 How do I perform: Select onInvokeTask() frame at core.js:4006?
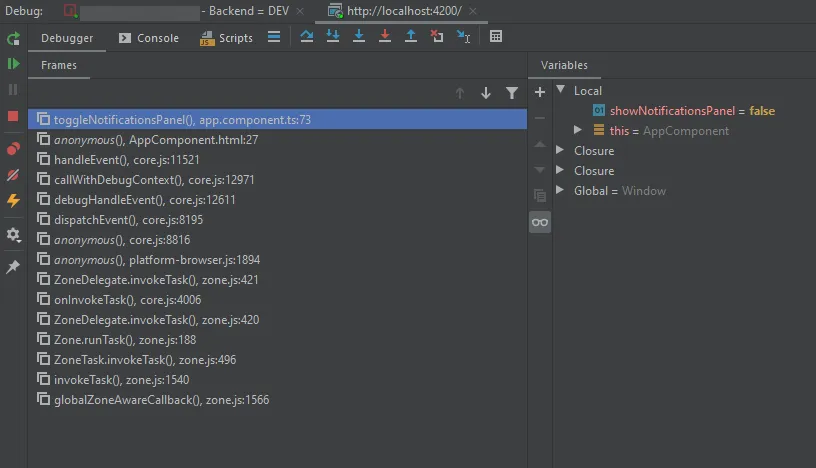277,299
